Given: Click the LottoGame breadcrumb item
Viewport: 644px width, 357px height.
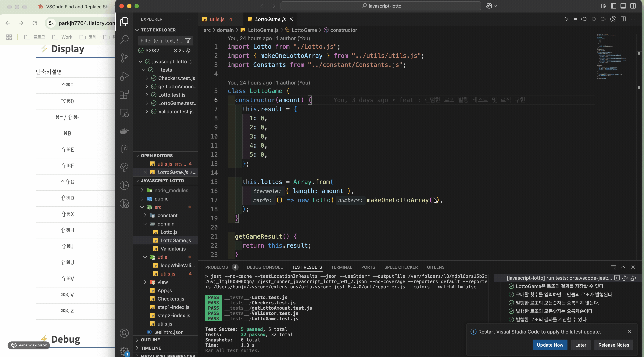Looking at the screenshot, I should pos(304,30).
